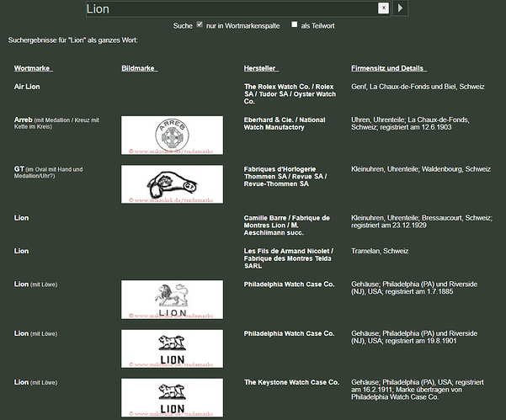This screenshot has height=420, width=506.
Task: Click Philadelphia Watch Case Co. registered 19.8.1901
Action: tap(289, 333)
